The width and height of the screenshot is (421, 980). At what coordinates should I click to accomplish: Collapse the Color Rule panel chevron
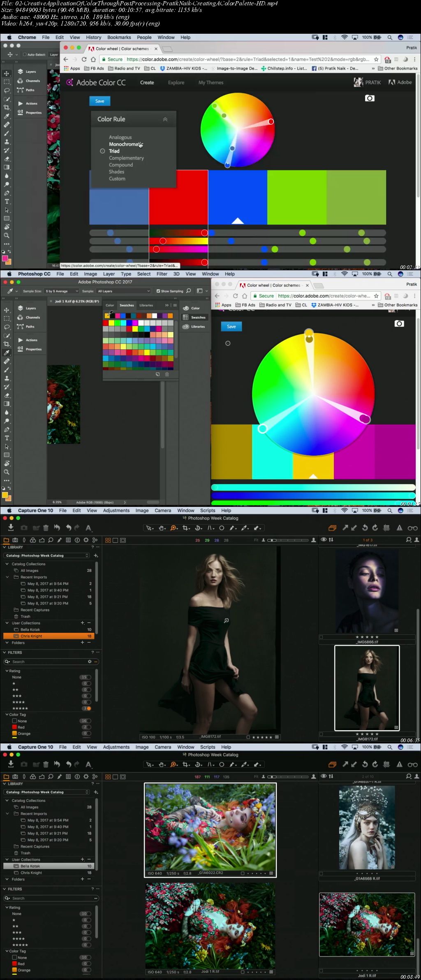coord(165,119)
